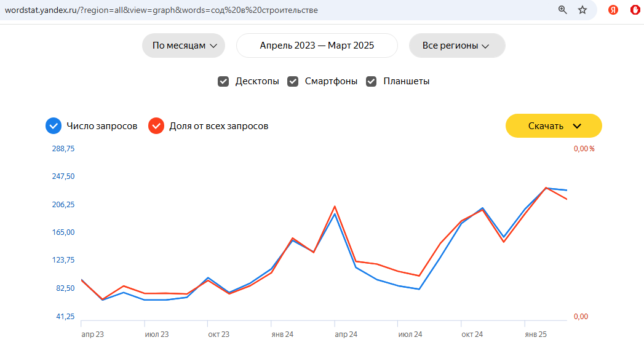
Task: Bookmark this page with the star icon
Action: coord(582,10)
